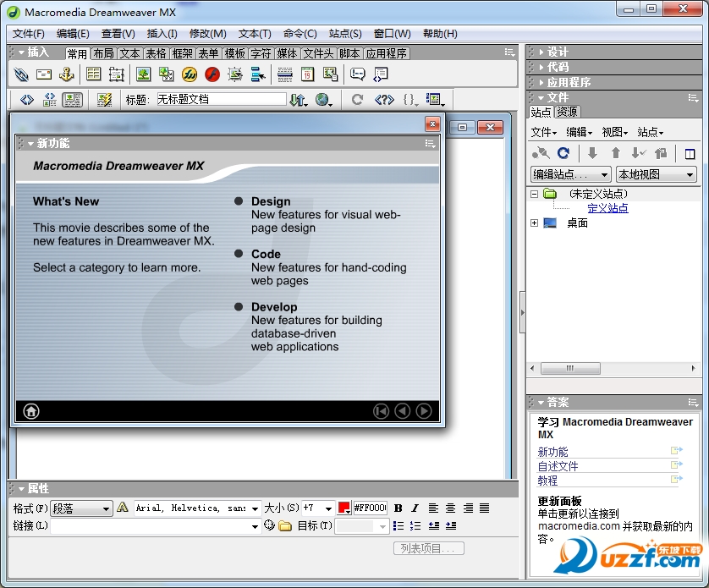Image resolution: width=709 pixels, height=588 pixels.
Task: Click the email link envelope icon
Action: (44, 74)
